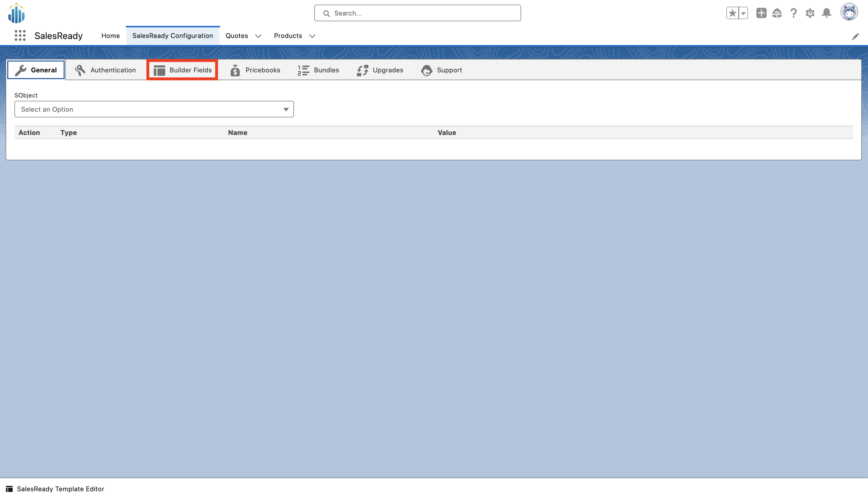Expand the favorites list dropdown arrow
This screenshot has width=868, height=499.
point(743,13)
